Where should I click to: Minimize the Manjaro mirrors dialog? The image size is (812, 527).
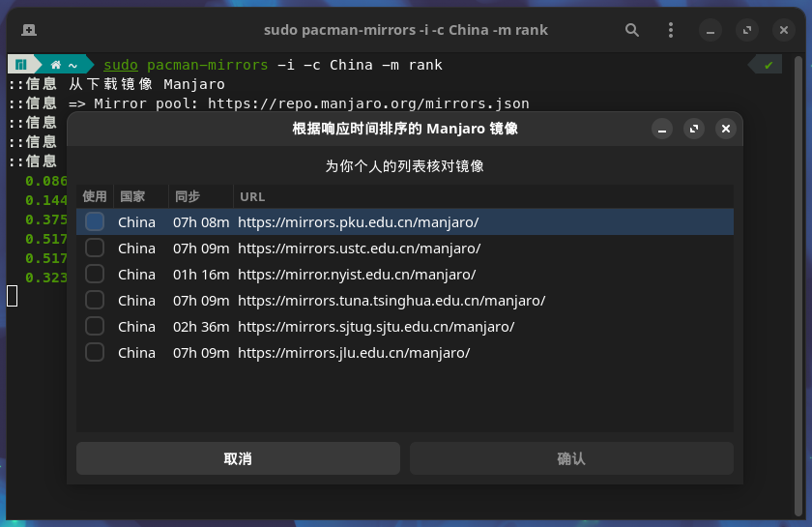click(662, 129)
